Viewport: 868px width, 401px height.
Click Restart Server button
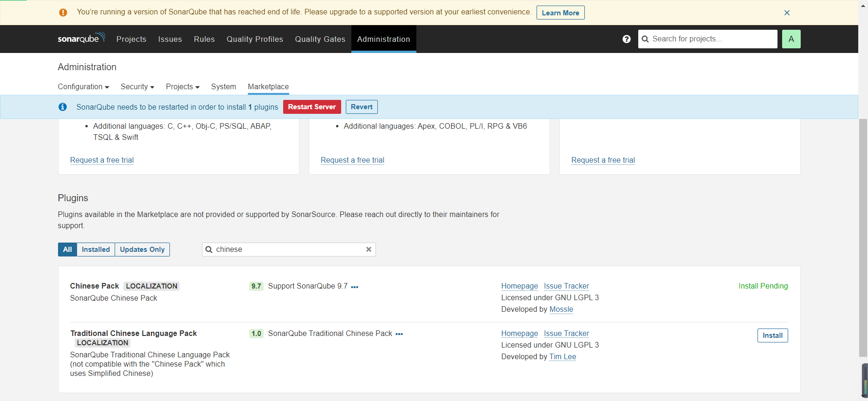(x=312, y=107)
